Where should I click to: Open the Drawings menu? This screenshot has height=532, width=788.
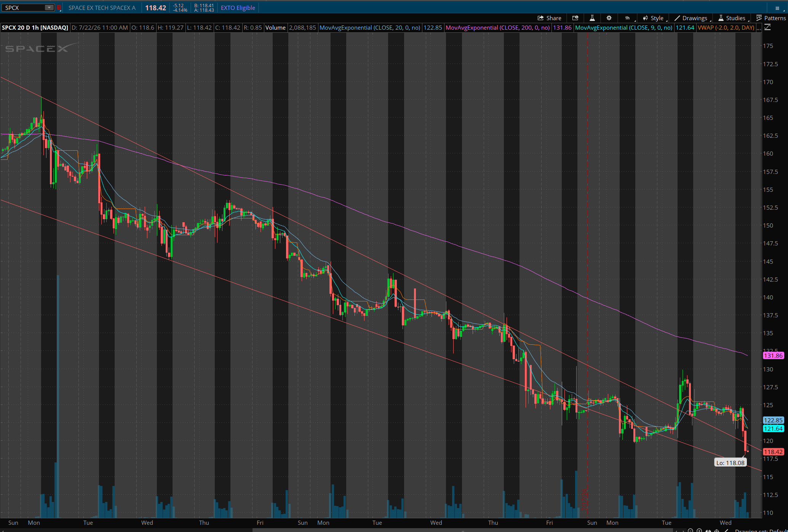[692, 18]
